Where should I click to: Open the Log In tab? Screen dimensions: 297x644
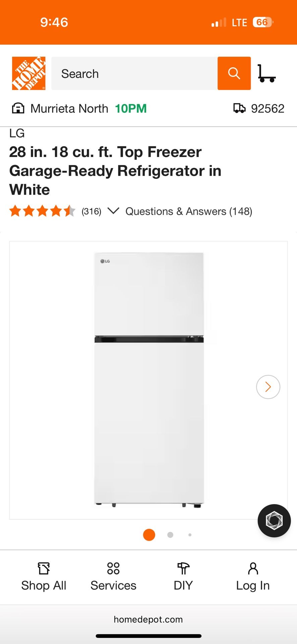(x=253, y=577)
